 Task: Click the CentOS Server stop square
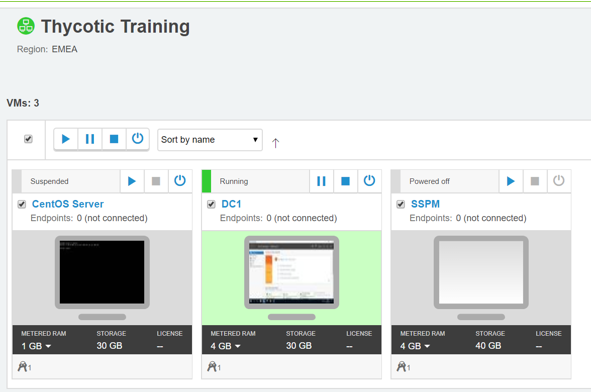156,181
